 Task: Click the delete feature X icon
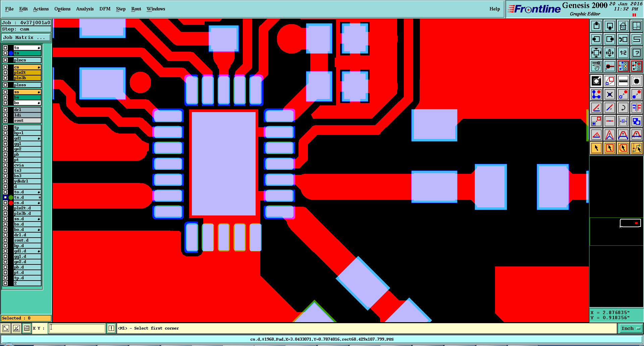pos(609,94)
